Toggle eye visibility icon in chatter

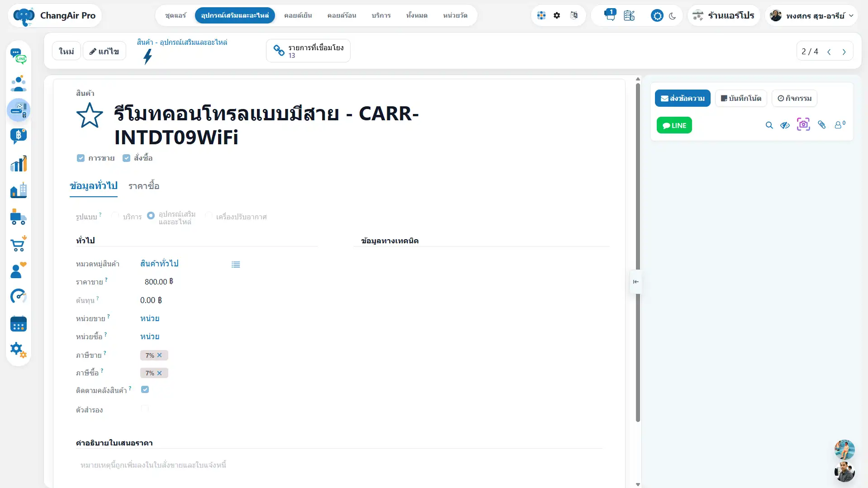coord(785,125)
